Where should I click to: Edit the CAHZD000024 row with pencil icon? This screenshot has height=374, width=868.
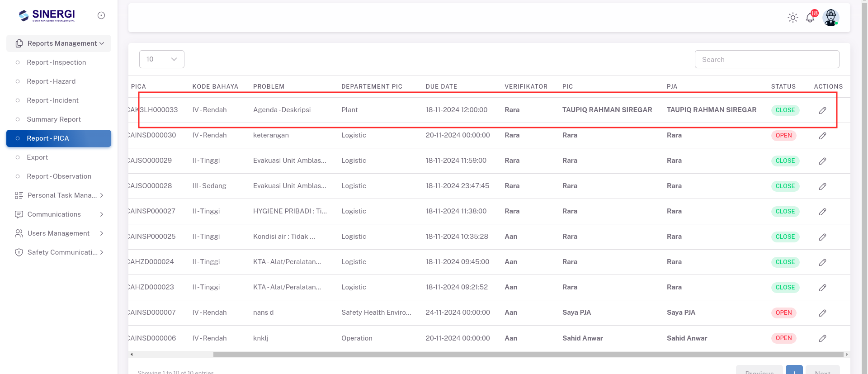(x=822, y=262)
